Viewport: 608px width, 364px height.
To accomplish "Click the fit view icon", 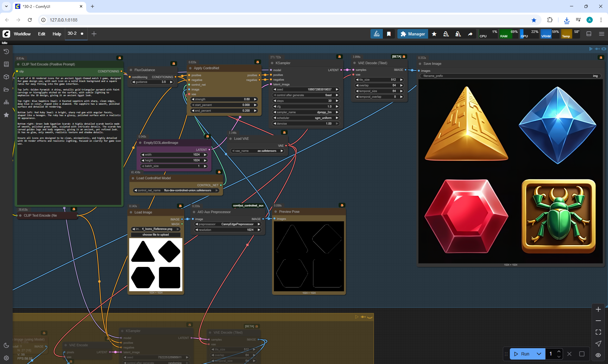I will pyautogui.click(x=598, y=332).
